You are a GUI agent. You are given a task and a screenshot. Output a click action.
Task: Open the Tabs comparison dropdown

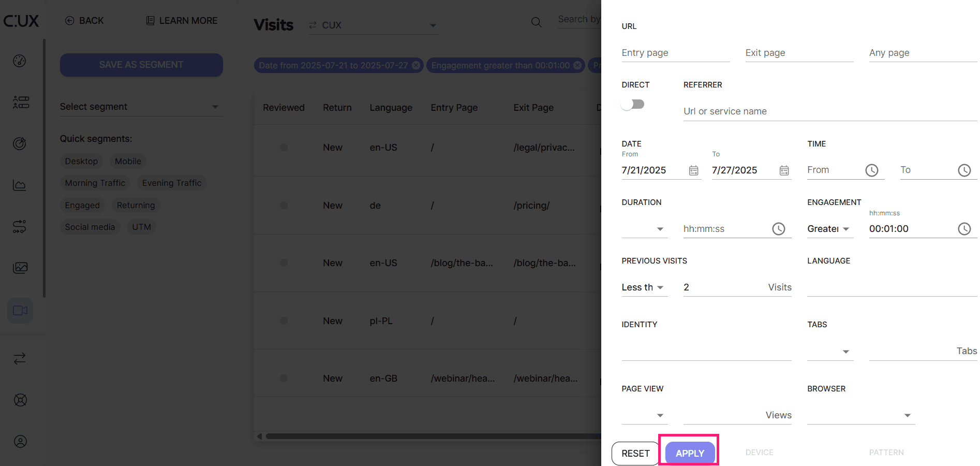830,352
